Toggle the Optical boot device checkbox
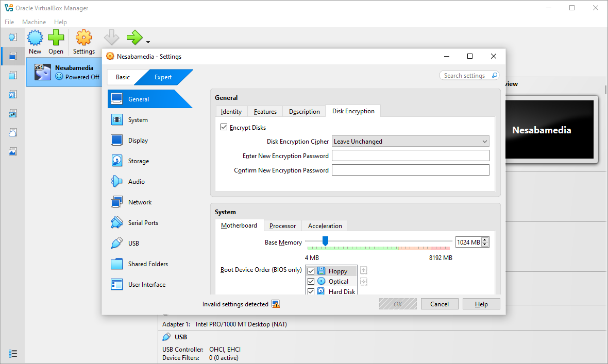The width and height of the screenshot is (608, 364). pos(311,282)
